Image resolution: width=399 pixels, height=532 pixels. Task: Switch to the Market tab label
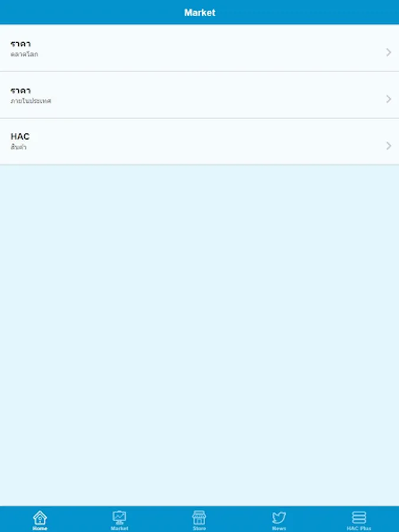point(119,528)
